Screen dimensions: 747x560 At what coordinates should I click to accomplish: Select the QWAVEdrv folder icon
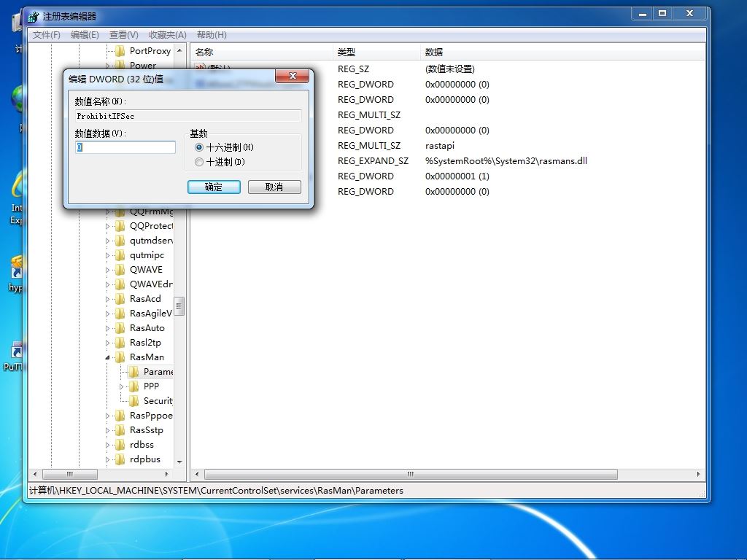point(120,284)
